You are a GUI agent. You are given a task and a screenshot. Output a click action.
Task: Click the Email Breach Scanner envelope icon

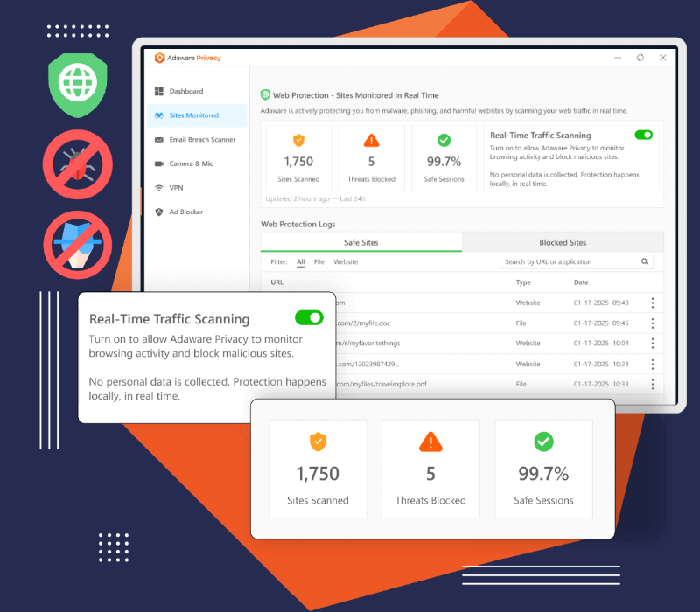(159, 139)
